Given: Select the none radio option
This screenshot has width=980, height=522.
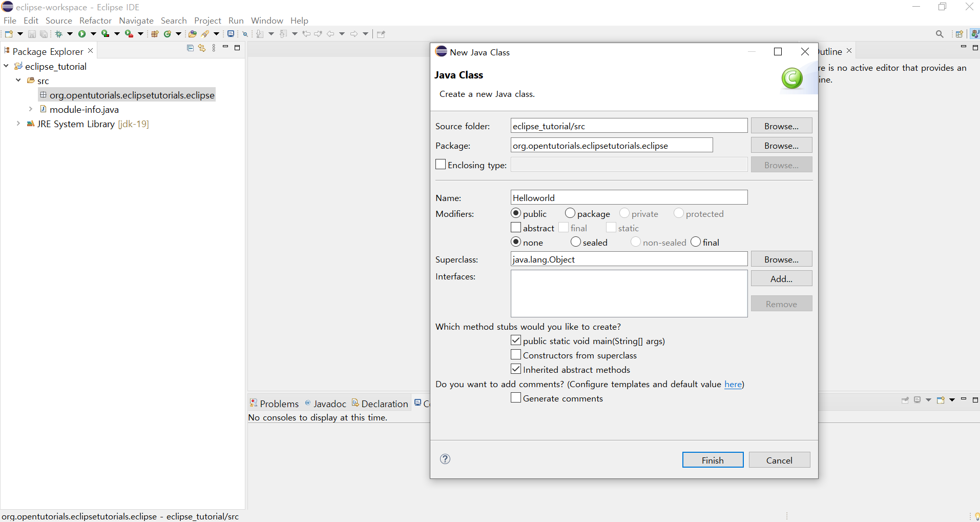Looking at the screenshot, I should point(516,242).
